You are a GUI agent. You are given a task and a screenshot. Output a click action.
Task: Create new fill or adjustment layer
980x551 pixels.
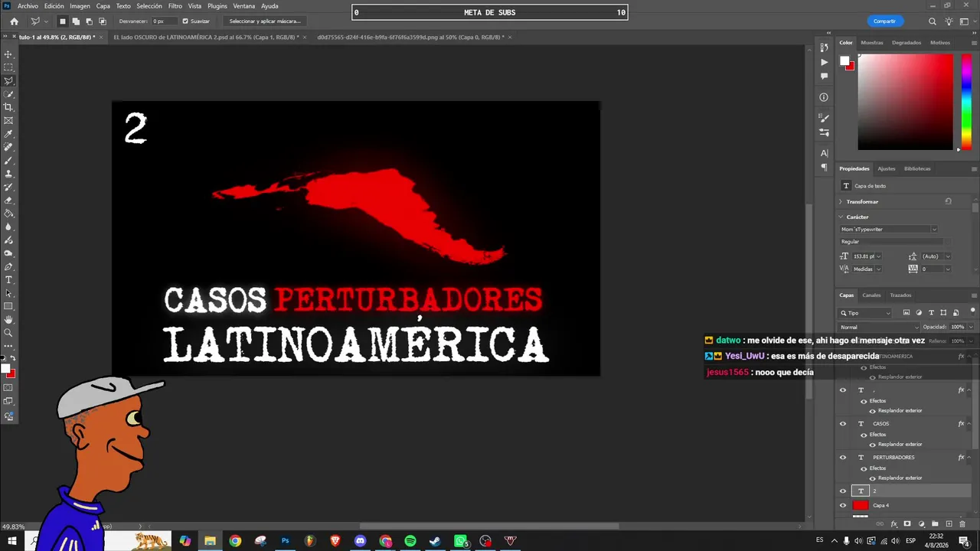921,524
